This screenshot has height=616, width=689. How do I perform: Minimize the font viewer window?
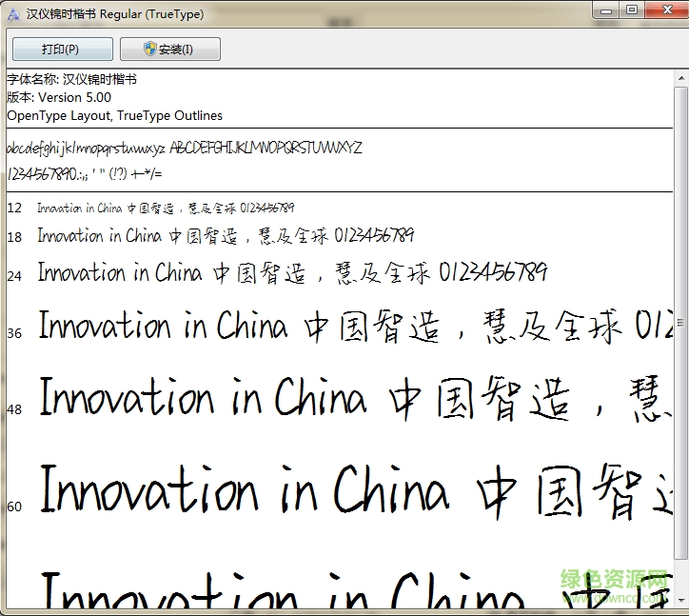coord(606,10)
